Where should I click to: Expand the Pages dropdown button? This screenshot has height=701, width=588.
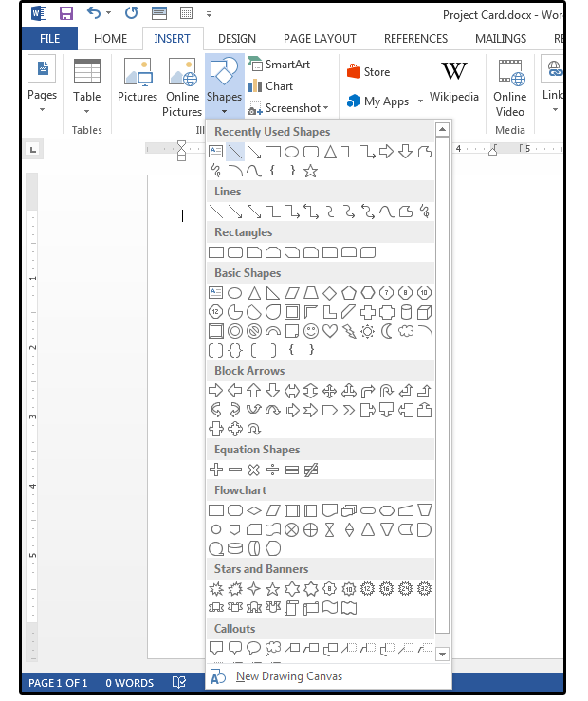[42, 83]
